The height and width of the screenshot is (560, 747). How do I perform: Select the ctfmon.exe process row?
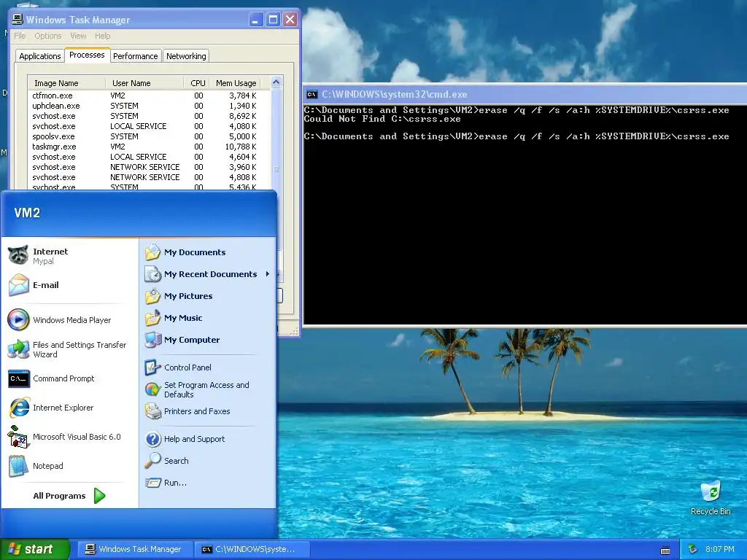(x=149, y=96)
